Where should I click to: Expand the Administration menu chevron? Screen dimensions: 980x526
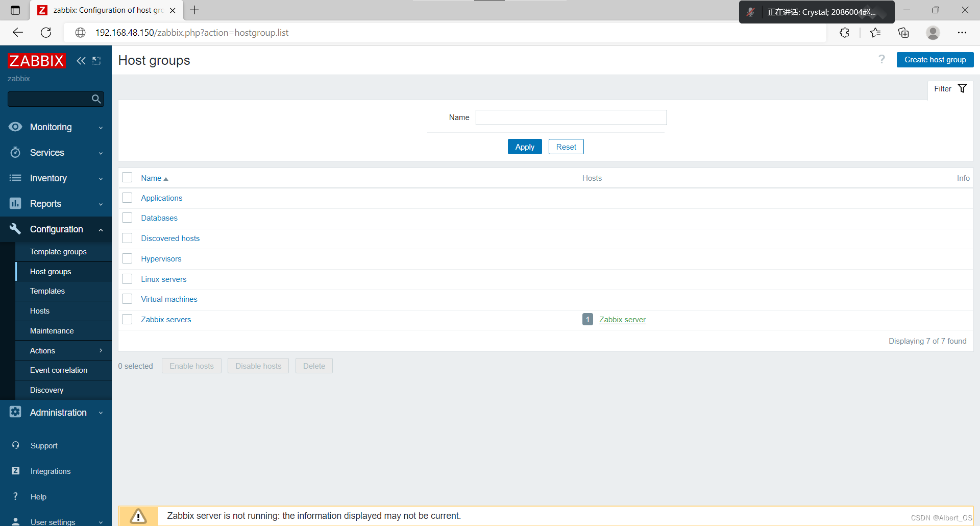(x=101, y=413)
